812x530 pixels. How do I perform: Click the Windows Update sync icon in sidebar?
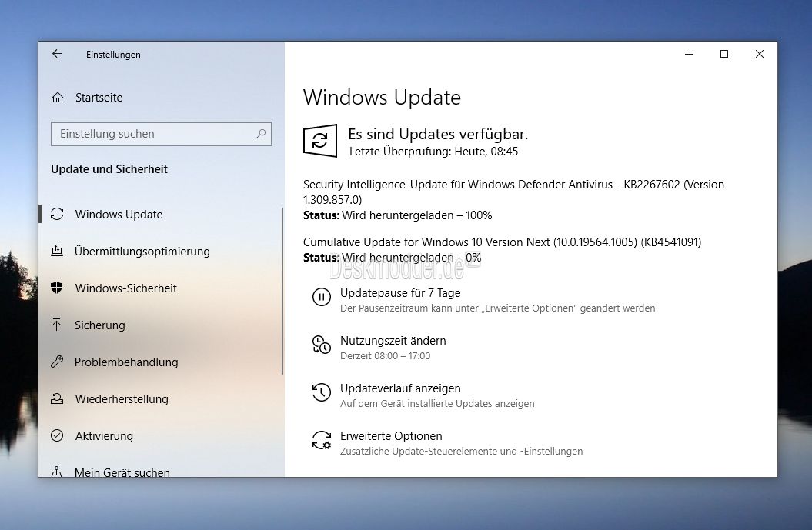(x=57, y=215)
